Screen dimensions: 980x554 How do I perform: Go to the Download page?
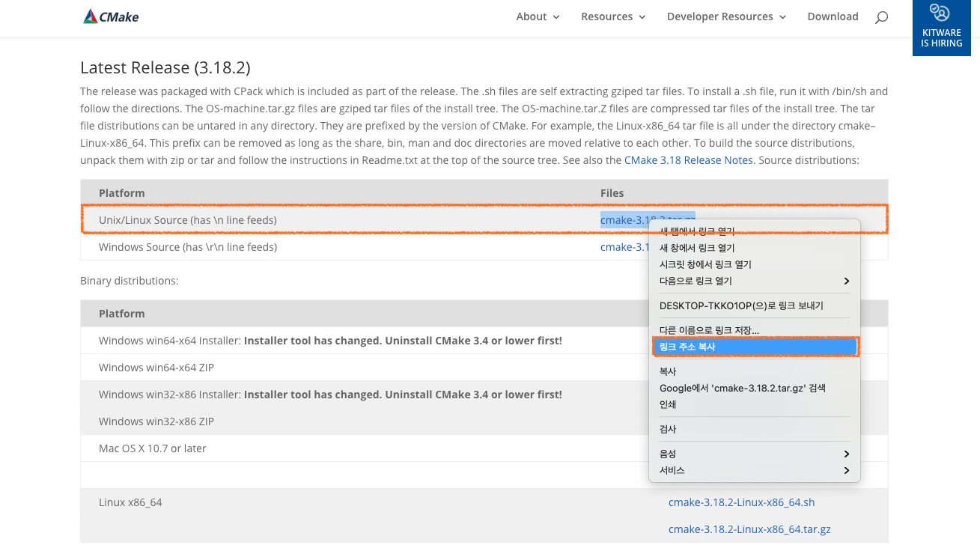point(833,16)
